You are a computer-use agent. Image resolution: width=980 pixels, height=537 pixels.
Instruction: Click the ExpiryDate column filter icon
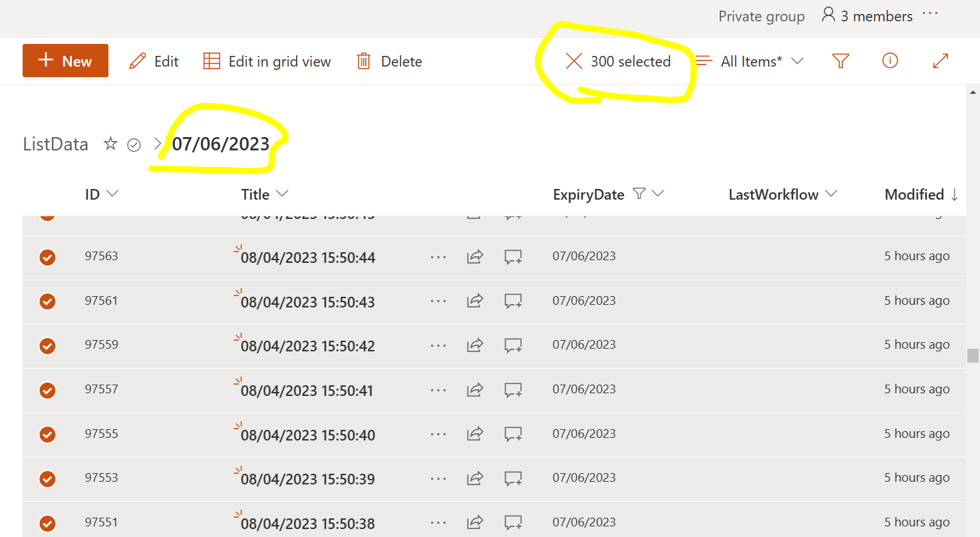pos(638,194)
